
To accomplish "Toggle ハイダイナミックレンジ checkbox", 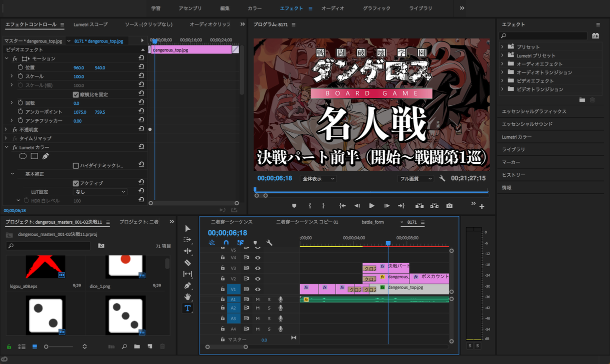I will pos(76,165).
